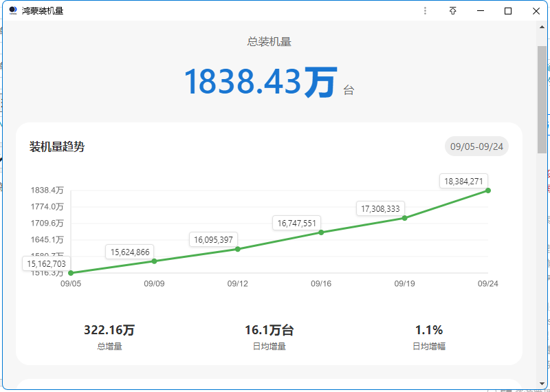The height and width of the screenshot is (392, 550).
Task: Click the 15,162,703 value label
Action: pos(47,263)
